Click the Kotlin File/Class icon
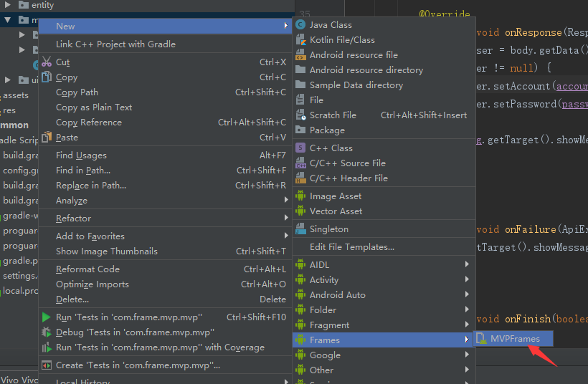The width and height of the screenshot is (588, 384). coord(300,39)
